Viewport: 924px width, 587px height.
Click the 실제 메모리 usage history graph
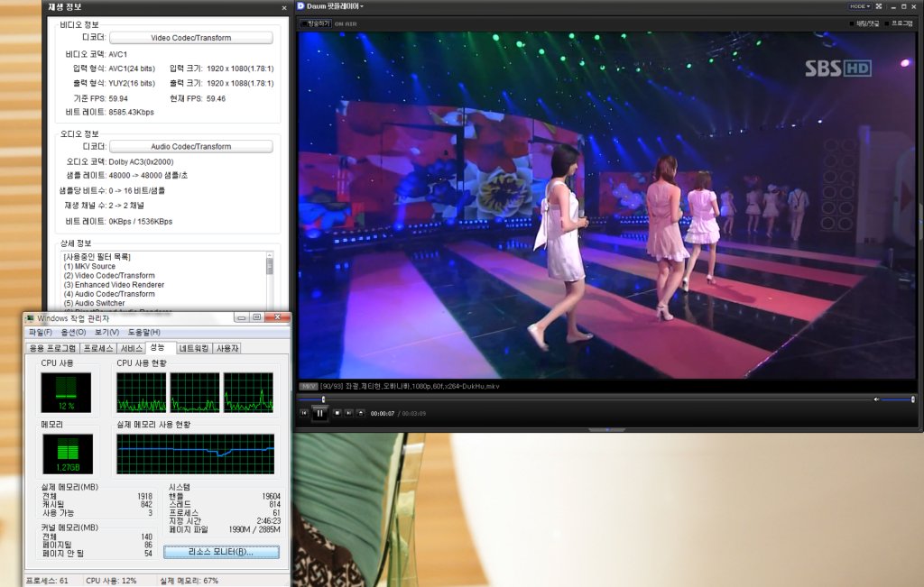[x=195, y=454]
